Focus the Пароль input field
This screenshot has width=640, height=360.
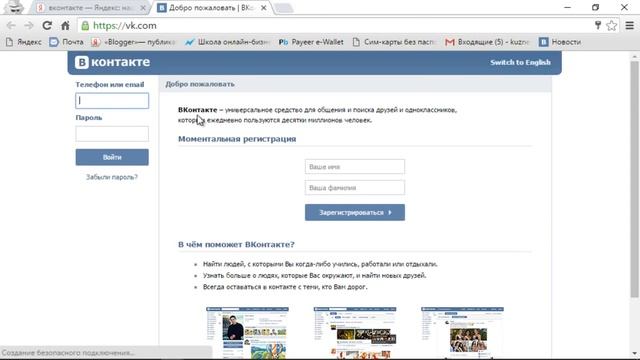(x=112, y=134)
